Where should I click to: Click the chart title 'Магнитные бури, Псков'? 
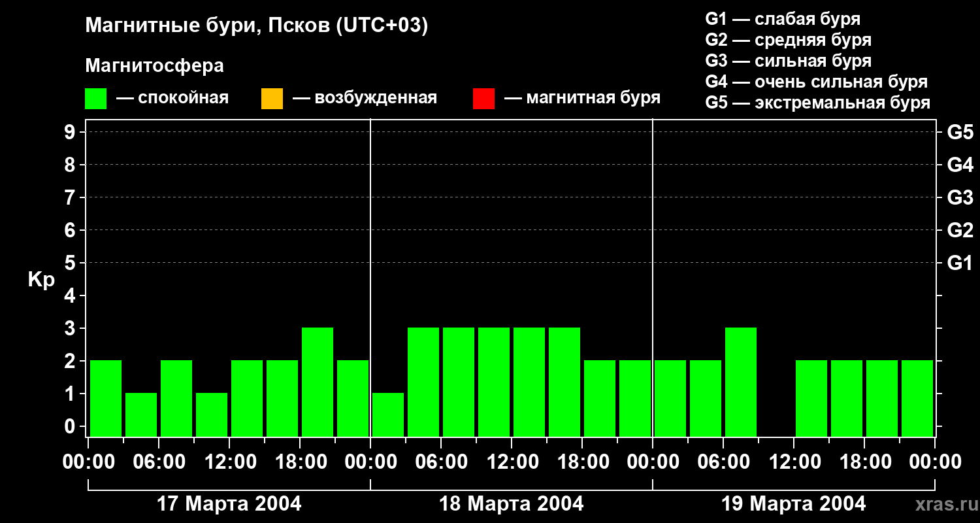click(256, 26)
